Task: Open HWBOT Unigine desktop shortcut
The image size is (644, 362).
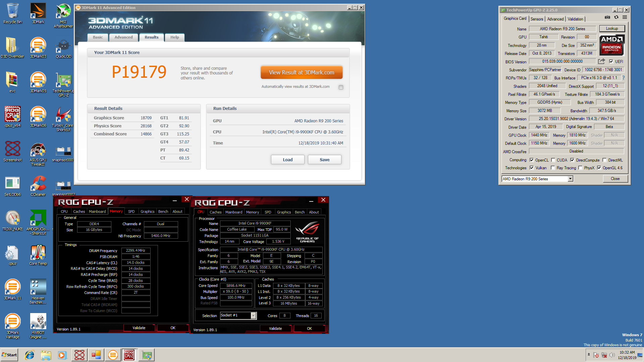Action: click(38, 326)
